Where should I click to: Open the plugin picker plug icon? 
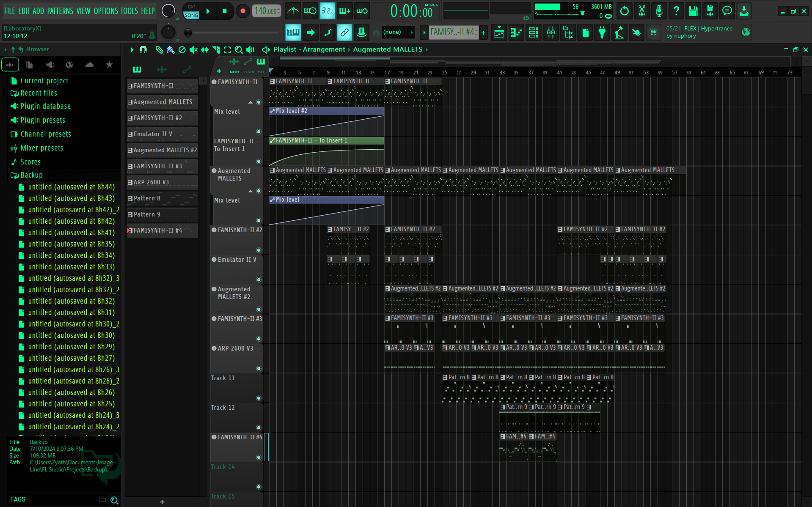click(602, 32)
